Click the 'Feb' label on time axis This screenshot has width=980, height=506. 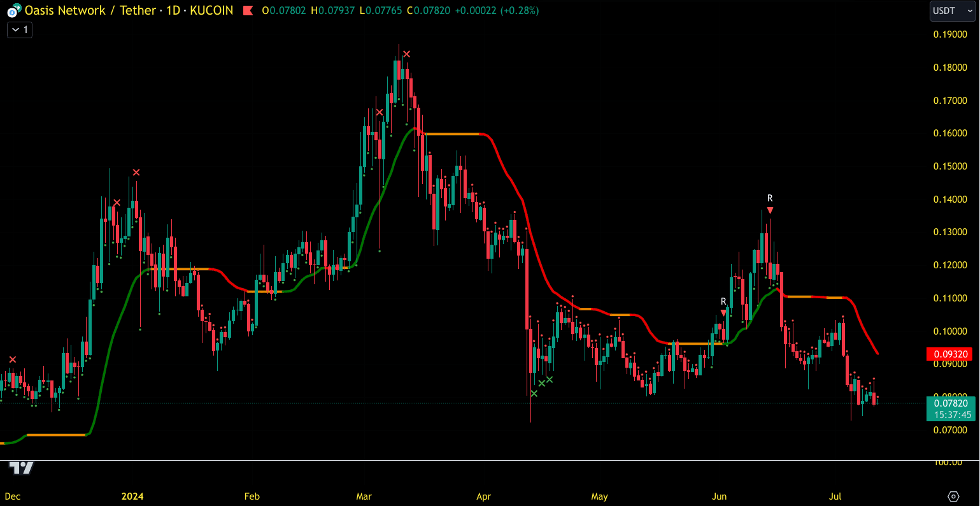point(252,496)
